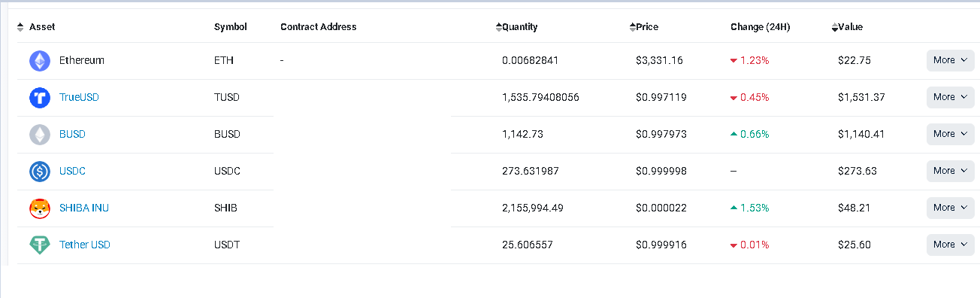
Task: Select the TUSD symbol cell
Action: [227, 97]
